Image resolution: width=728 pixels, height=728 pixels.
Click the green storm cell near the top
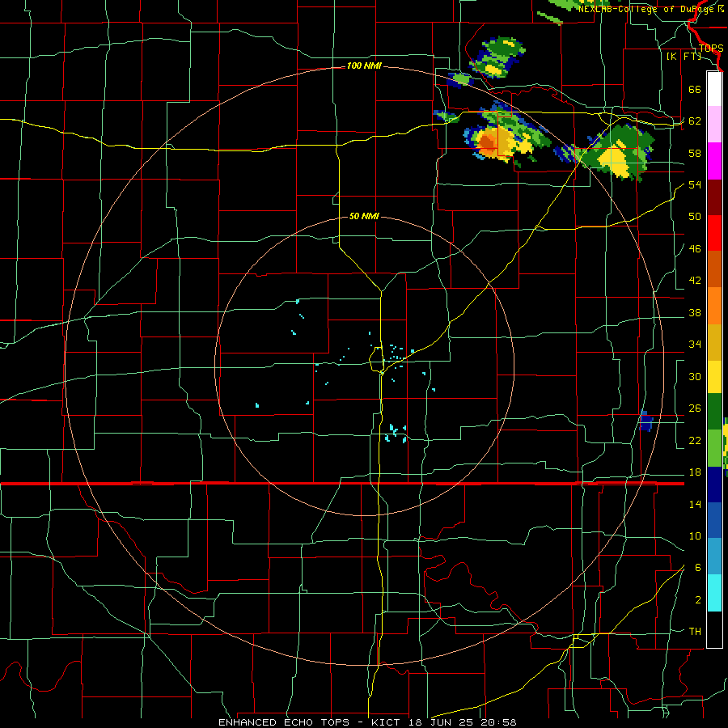497,57
